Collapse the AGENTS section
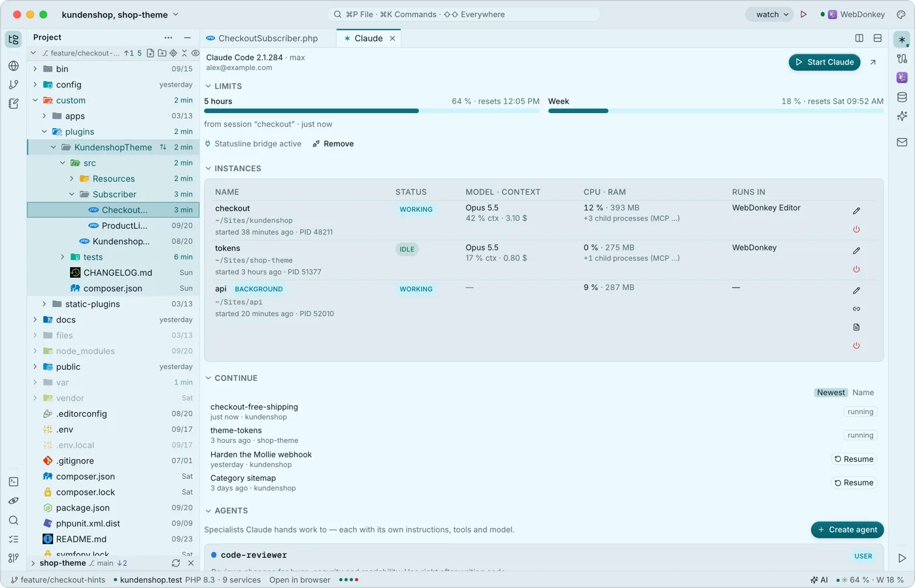The height and width of the screenshot is (588, 915). pos(226,511)
